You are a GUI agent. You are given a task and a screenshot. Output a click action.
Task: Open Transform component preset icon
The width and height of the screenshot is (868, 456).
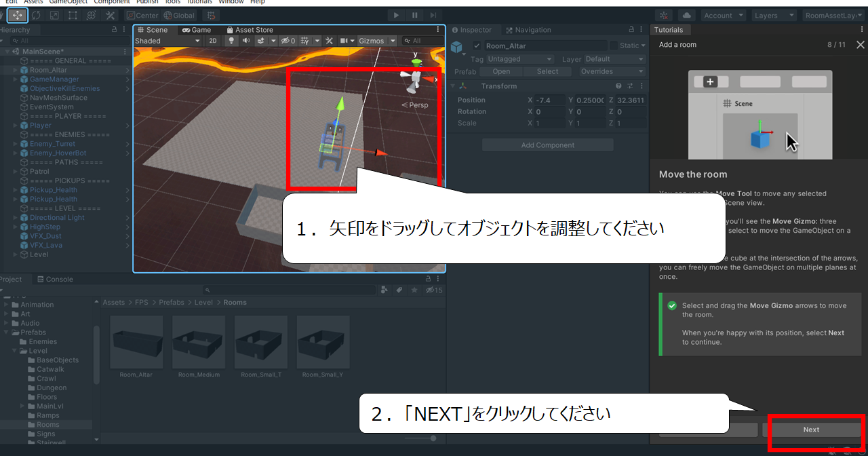(x=631, y=86)
